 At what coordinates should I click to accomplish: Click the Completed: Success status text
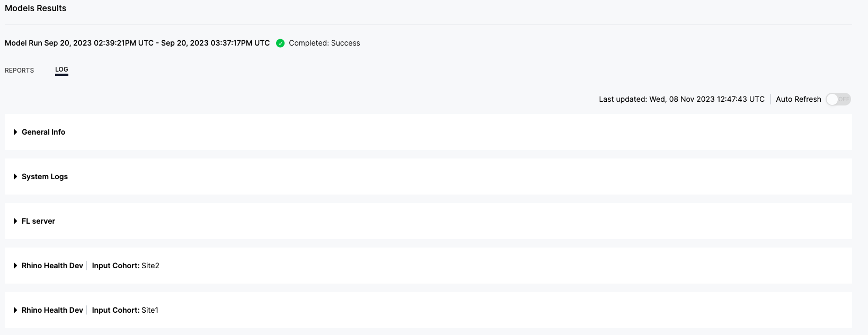324,43
